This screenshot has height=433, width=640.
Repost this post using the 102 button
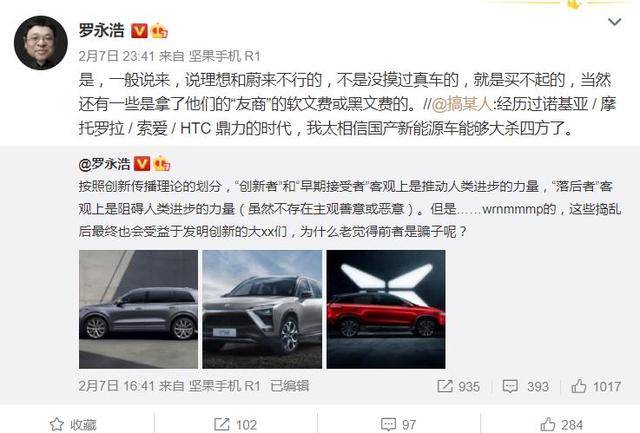[x=235, y=424]
